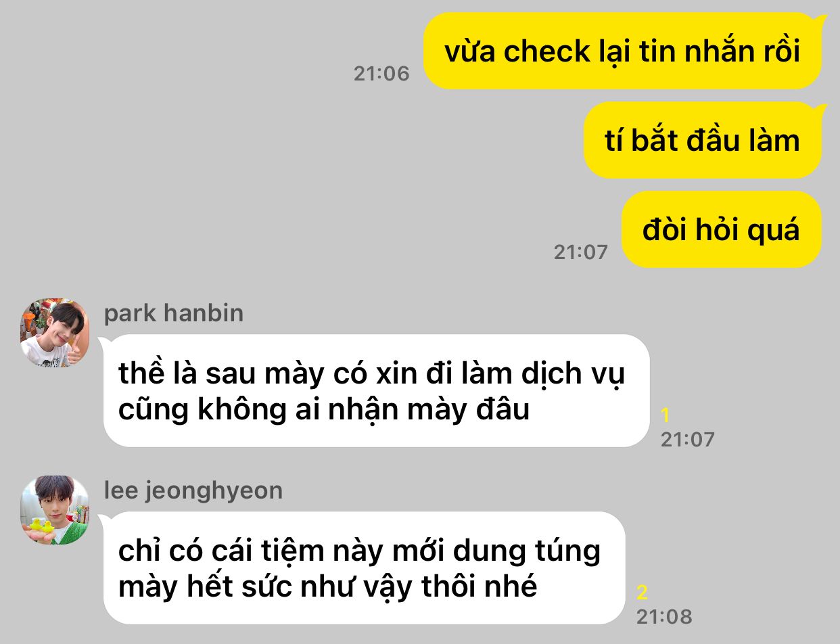This screenshot has height=644, width=840.
Task: Open park hanbin's profile picture
Action: (x=55, y=333)
